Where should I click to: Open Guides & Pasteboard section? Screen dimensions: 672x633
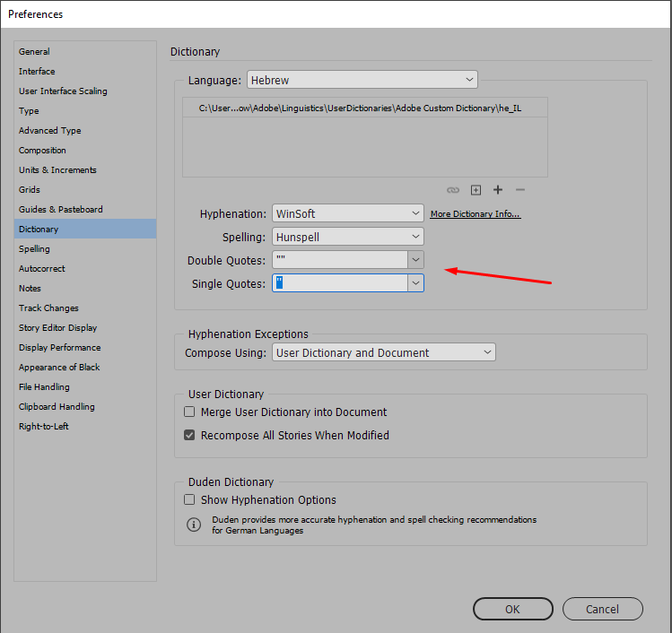tap(85, 209)
